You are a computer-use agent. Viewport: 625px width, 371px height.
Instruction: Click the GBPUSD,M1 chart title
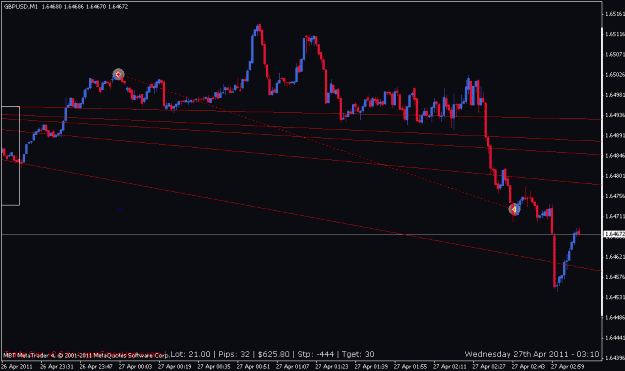(x=21, y=6)
